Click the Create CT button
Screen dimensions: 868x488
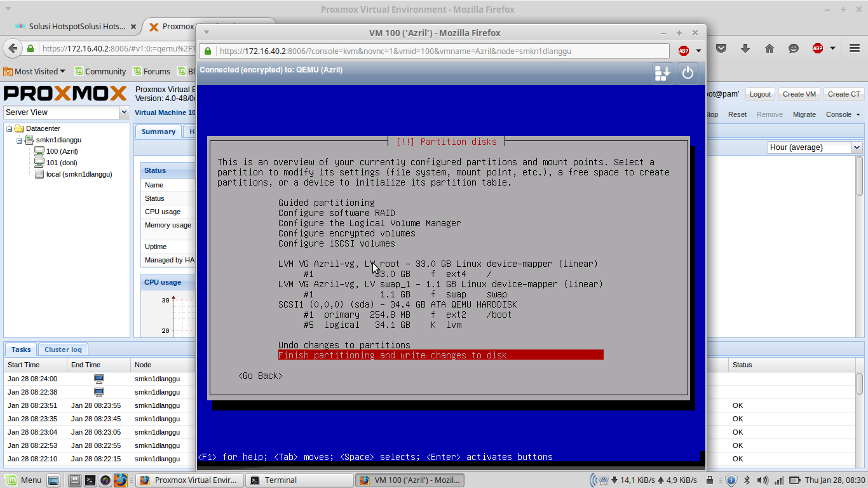(x=844, y=94)
